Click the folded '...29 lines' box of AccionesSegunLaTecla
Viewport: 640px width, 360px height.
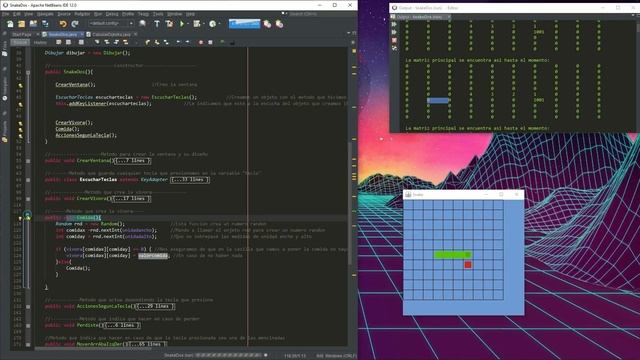[x=155, y=307]
